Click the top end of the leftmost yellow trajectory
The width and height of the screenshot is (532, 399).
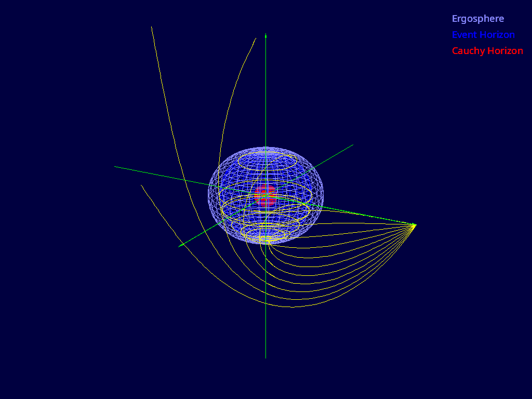[151, 27]
